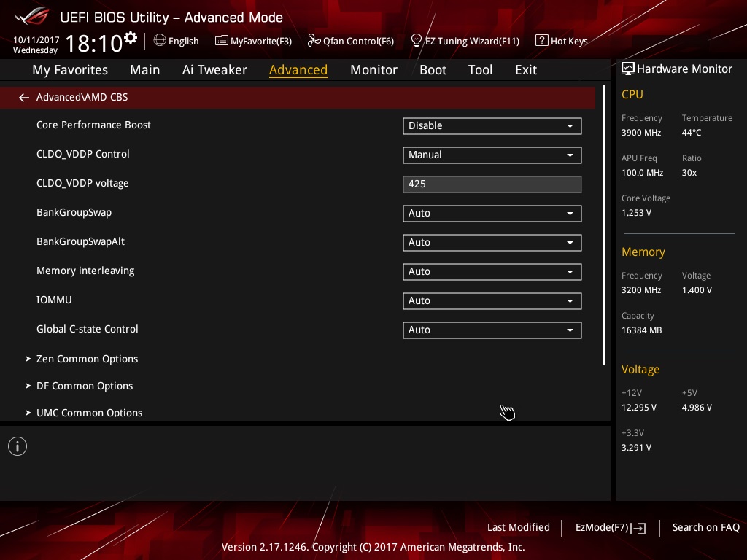Click the Advanced\AMD CBS breadcrumb text
747x560 pixels.
(82, 97)
